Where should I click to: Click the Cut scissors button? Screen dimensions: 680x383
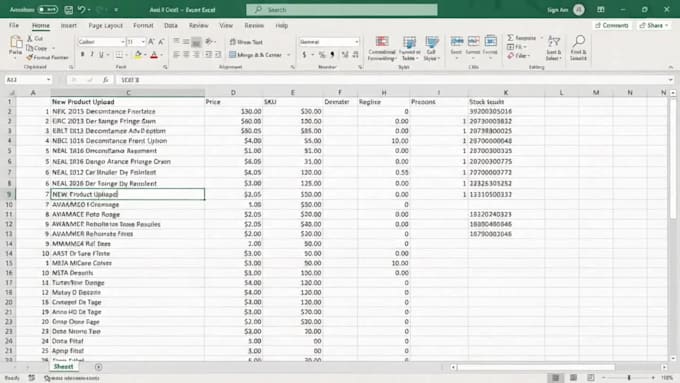coord(35,39)
